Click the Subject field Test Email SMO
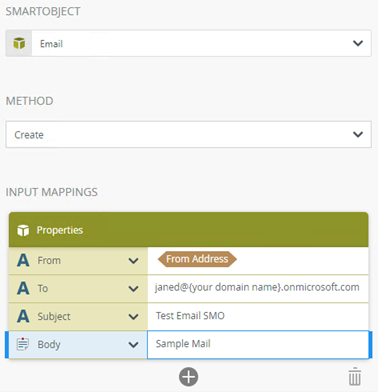The height and width of the screenshot is (392, 378). click(x=258, y=316)
